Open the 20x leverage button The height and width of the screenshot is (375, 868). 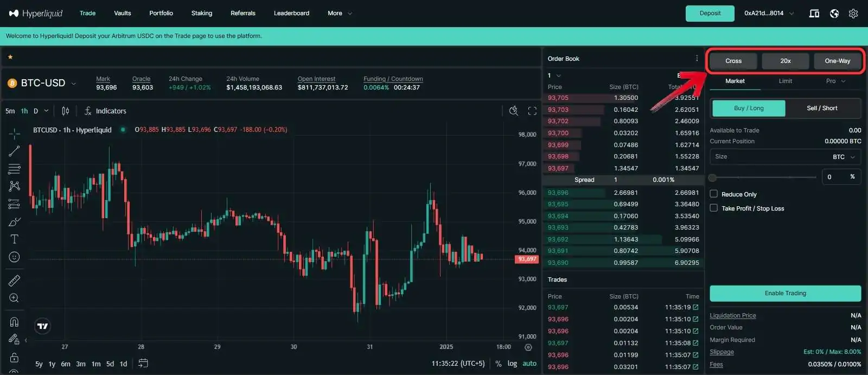pos(786,61)
